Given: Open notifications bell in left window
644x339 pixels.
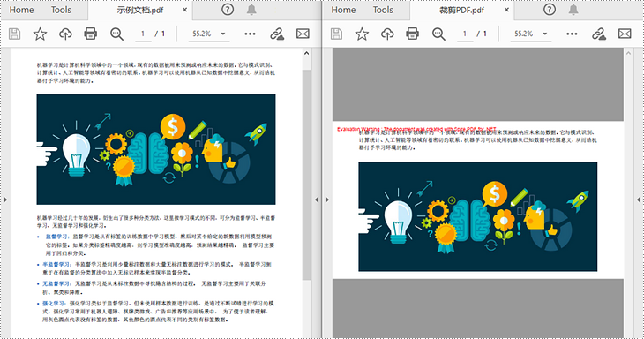Looking at the screenshot, I should (251, 10).
